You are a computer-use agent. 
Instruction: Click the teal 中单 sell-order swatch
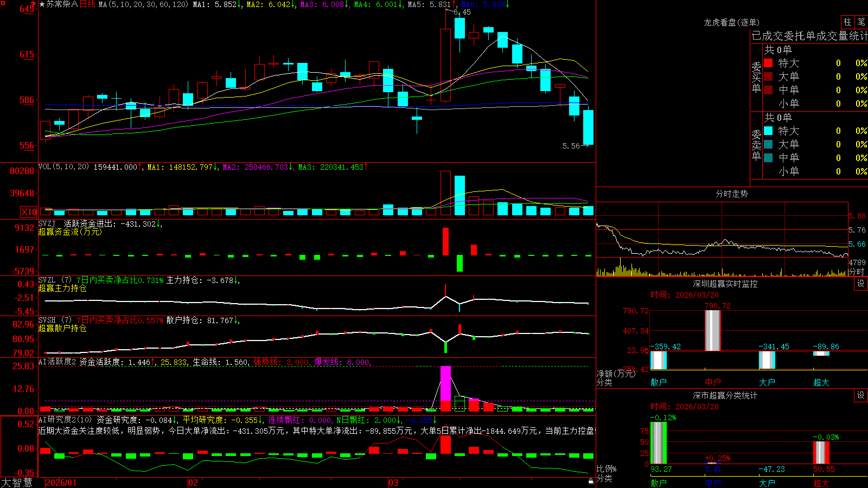pos(768,158)
